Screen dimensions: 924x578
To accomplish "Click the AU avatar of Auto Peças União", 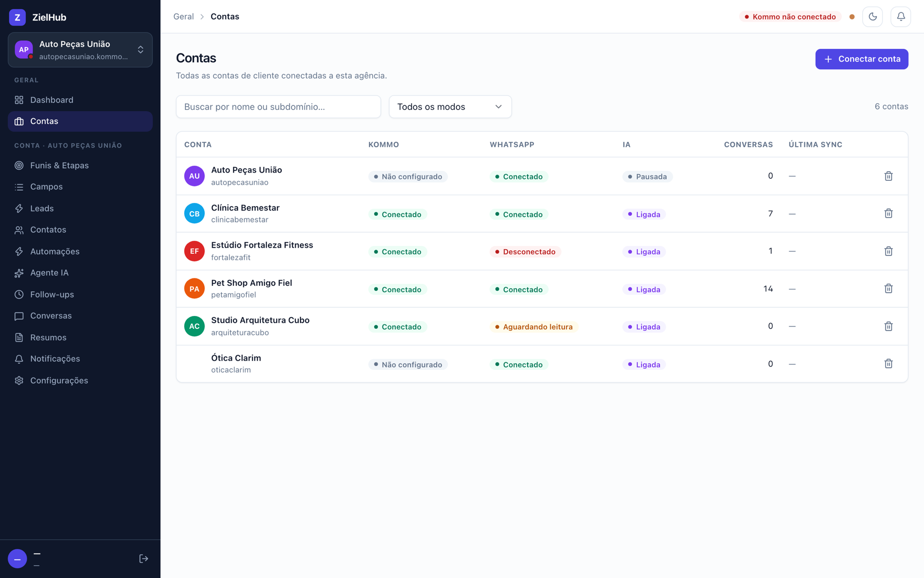I will click(x=195, y=176).
